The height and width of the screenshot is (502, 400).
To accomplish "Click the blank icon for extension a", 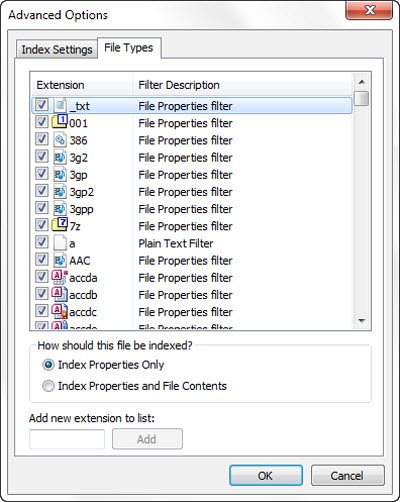I will [60, 243].
